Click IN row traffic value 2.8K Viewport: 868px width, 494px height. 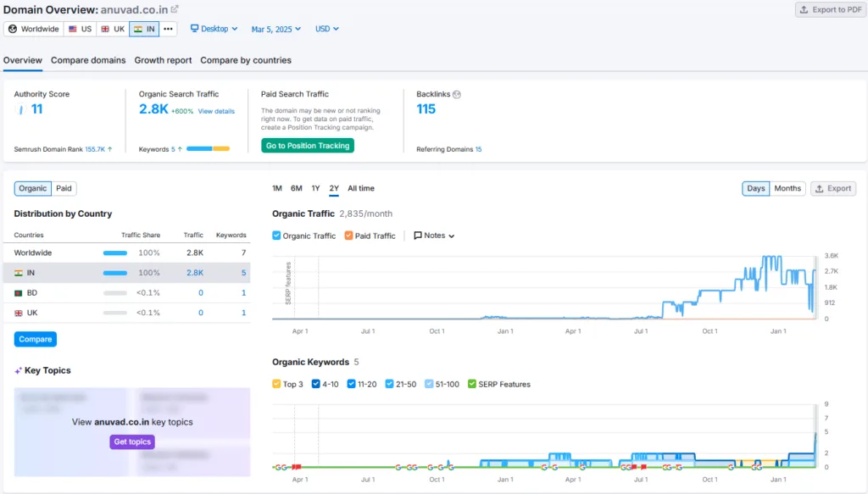click(x=195, y=273)
